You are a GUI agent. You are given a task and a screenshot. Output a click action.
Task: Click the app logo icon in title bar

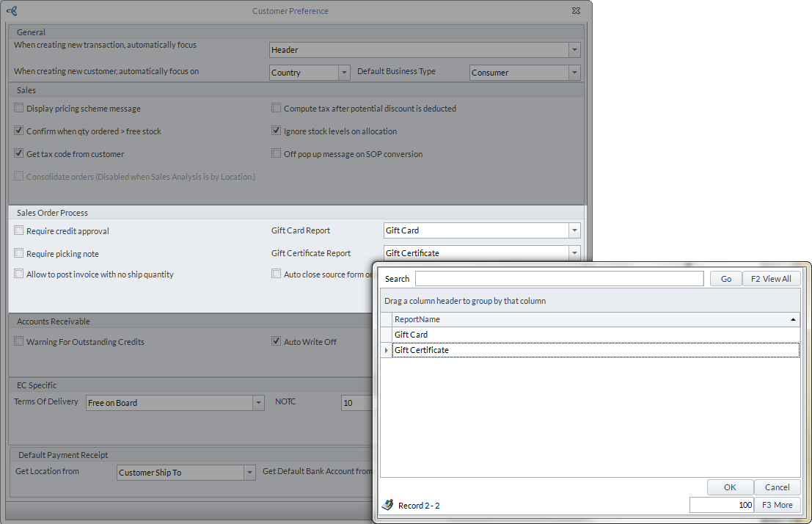11,11
